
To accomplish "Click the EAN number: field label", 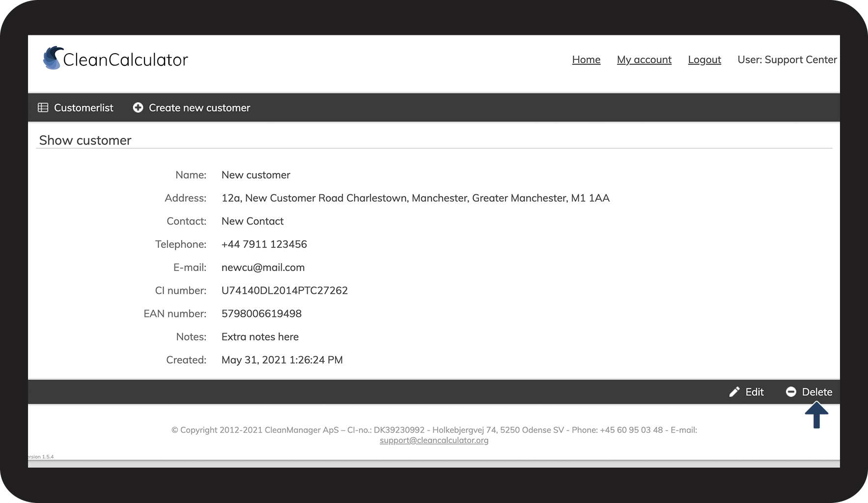I will [175, 314].
